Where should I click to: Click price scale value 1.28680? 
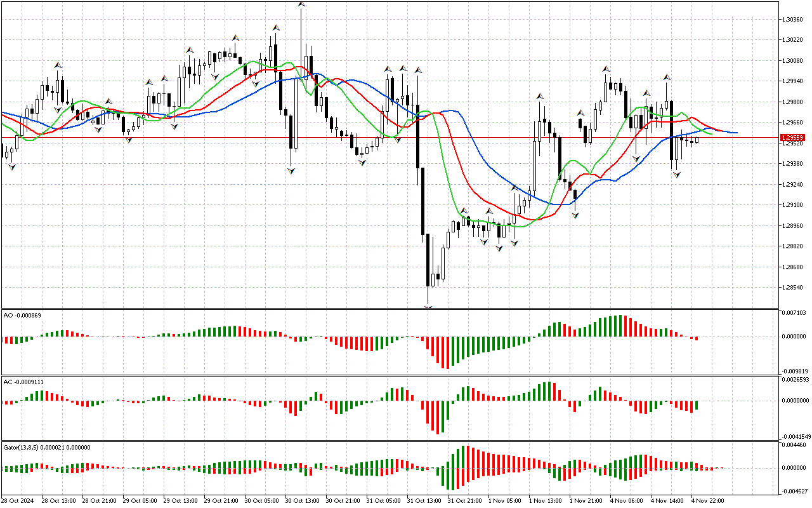coord(794,267)
